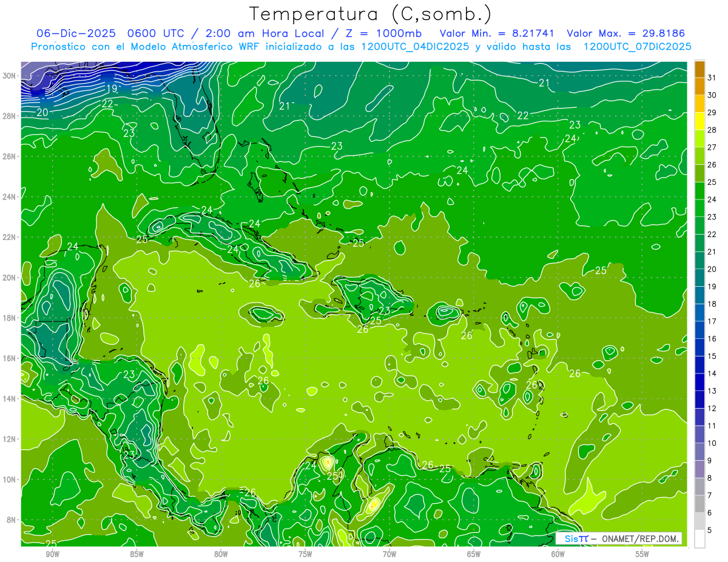Click the orange legend swatch between 30 and 31
Viewport: 728px width, 562px height.
pyautogui.click(x=699, y=87)
